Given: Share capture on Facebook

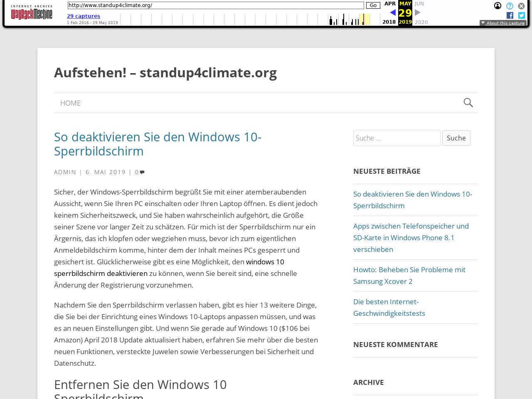Looking at the screenshot, I should point(510,15).
